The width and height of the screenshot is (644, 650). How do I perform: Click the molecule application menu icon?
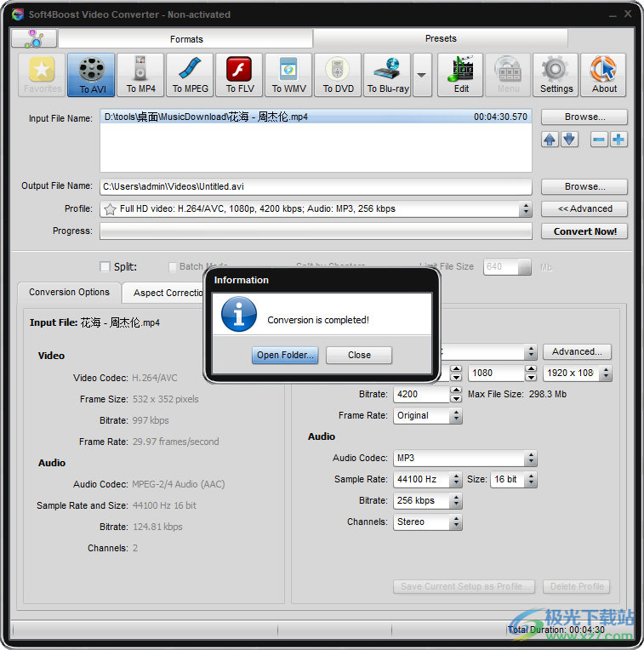[x=34, y=38]
